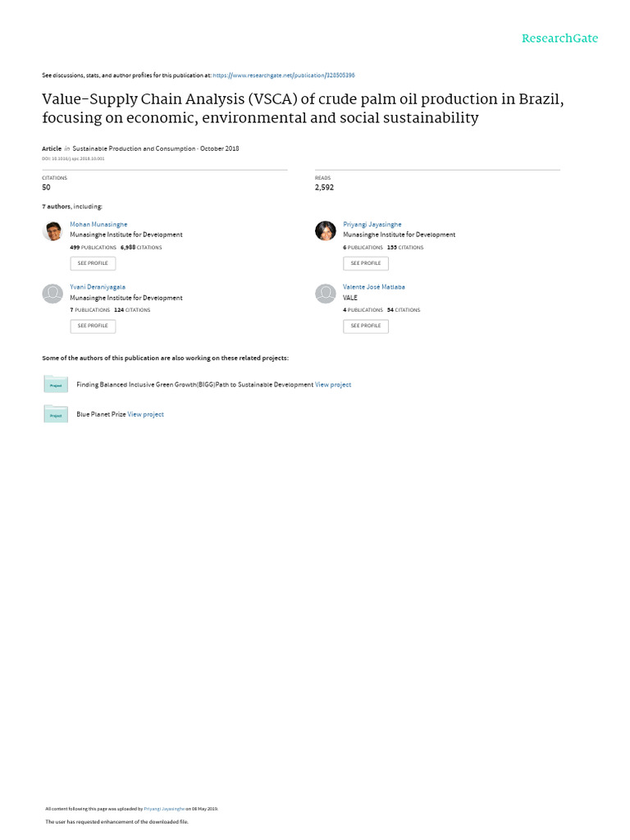Click SEE PROFILE under Mohan Munasinghe
The image size is (630, 840).
tap(93, 263)
